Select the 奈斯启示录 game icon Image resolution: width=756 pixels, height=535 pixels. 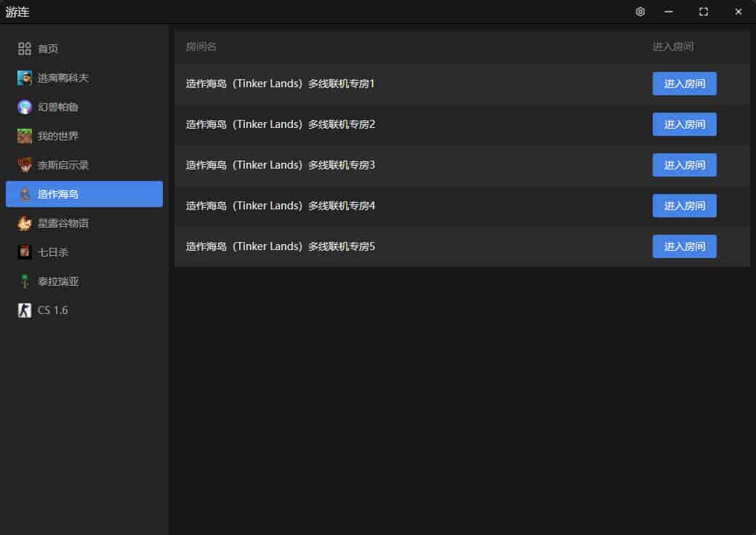point(25,165)
